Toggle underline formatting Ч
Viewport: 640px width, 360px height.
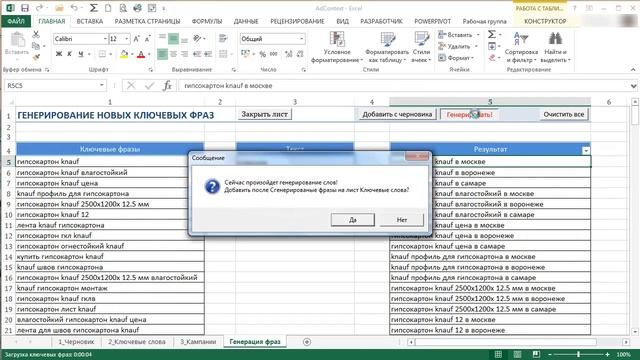coord(80,54)
